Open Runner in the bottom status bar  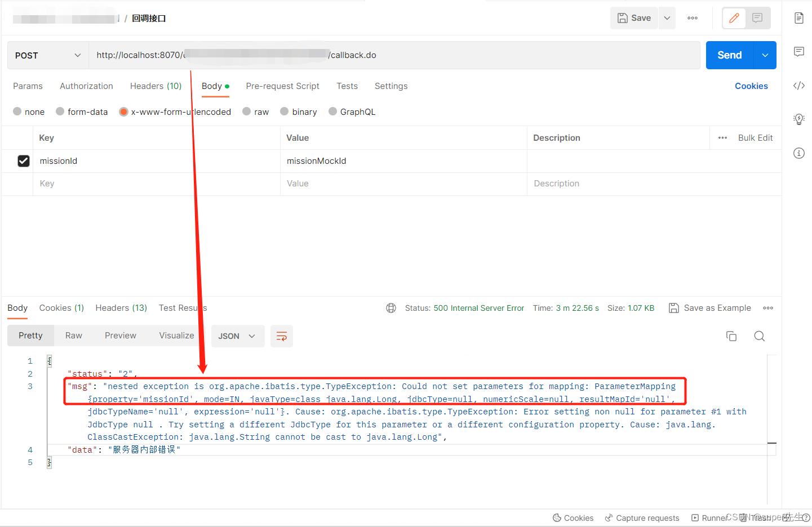pyautogui.click(x=709, y=518)
